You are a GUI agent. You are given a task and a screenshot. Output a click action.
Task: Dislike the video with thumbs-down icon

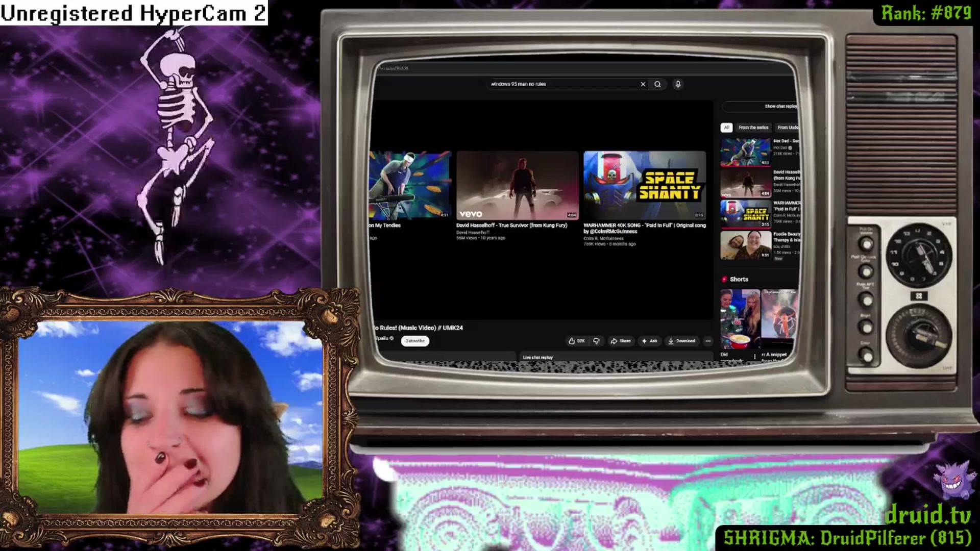click(x=596, y=341)
